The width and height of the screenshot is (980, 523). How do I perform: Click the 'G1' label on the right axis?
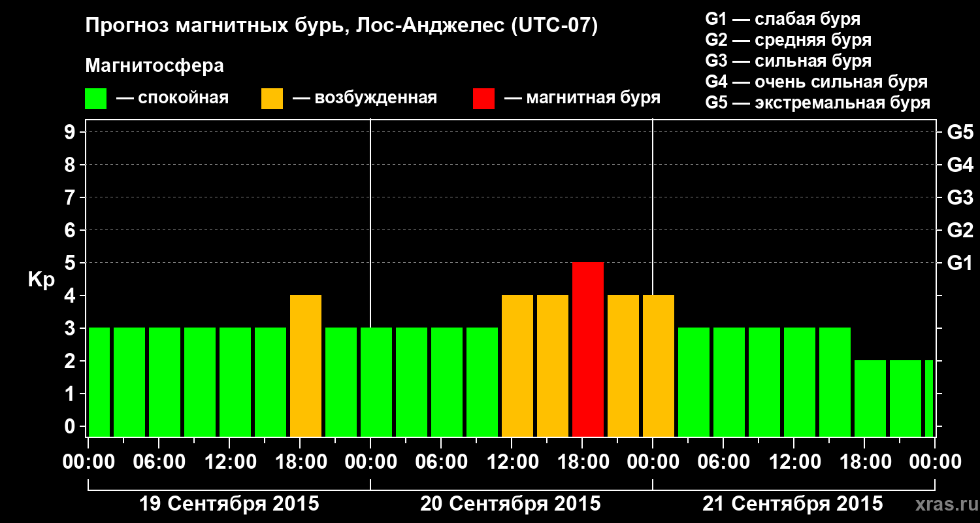click(x=960, y=263)
